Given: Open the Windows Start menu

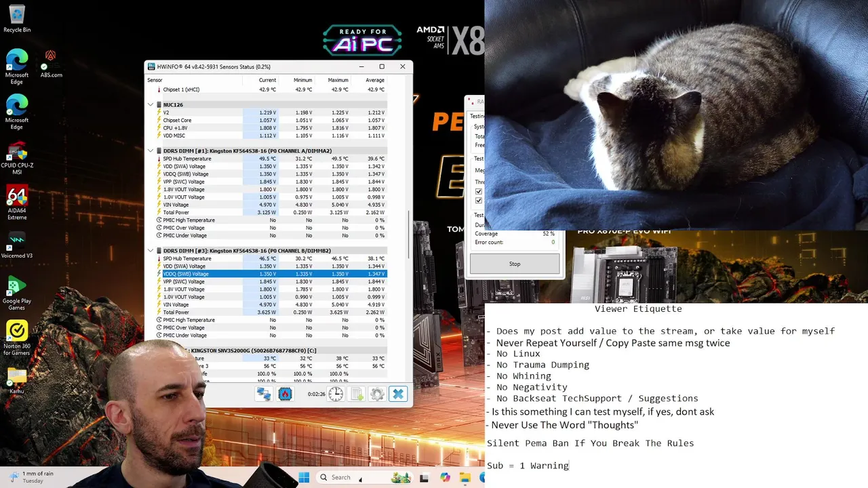Looking at the screenshot, I should [x=304, y=477].
